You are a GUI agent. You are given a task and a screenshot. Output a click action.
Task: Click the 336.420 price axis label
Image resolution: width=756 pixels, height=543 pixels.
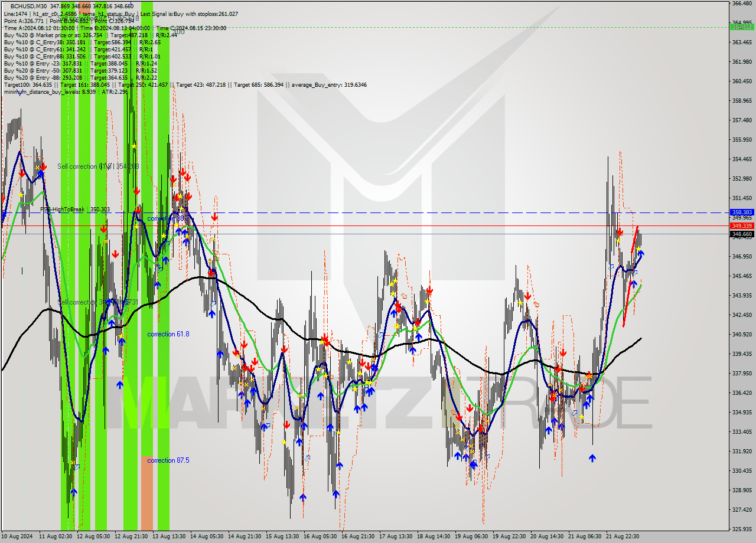point(741,392)
